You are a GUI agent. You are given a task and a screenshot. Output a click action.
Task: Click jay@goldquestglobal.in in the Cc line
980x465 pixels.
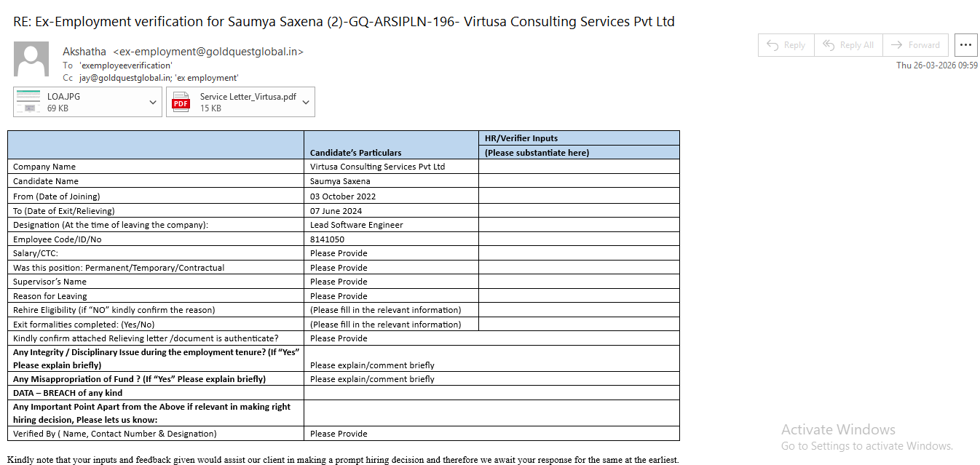(x=125, y=78)
